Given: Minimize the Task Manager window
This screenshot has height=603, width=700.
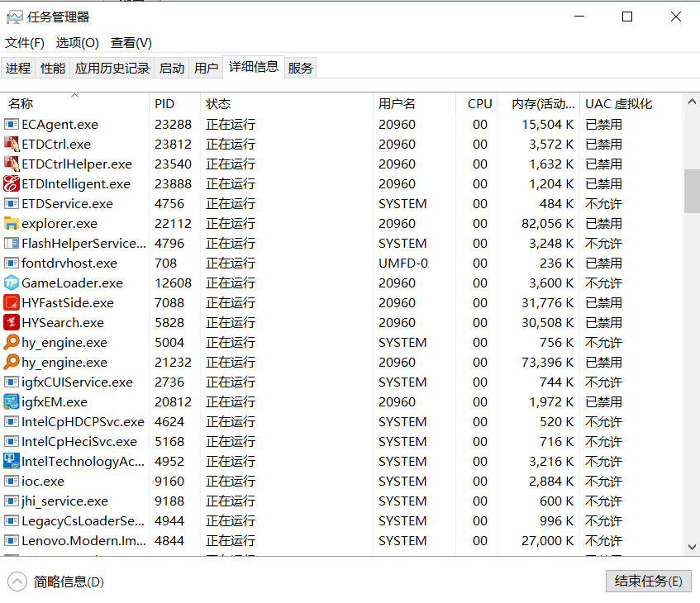Looking at the screenshot, I should pyautogui.click(x=579, y=17).
